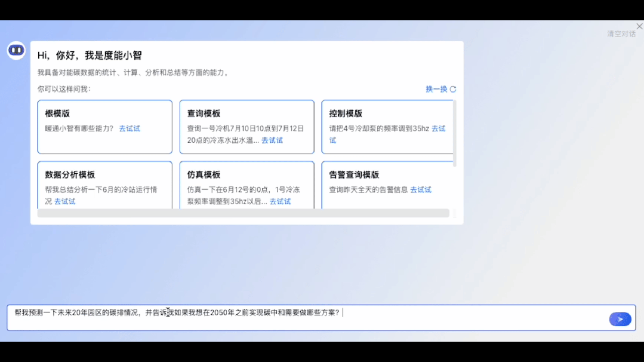
Task: Refresh suggestions with 换一换
Action: 440,89
